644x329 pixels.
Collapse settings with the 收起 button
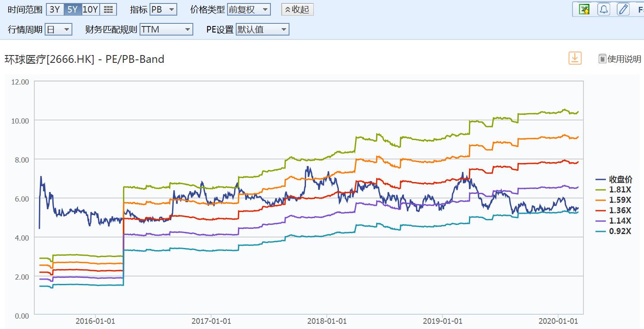[x=297, y=10]
